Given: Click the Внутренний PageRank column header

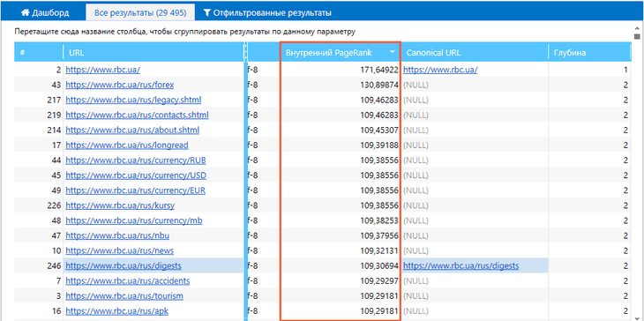Looking at the screenshot, I should coord(340,53).
